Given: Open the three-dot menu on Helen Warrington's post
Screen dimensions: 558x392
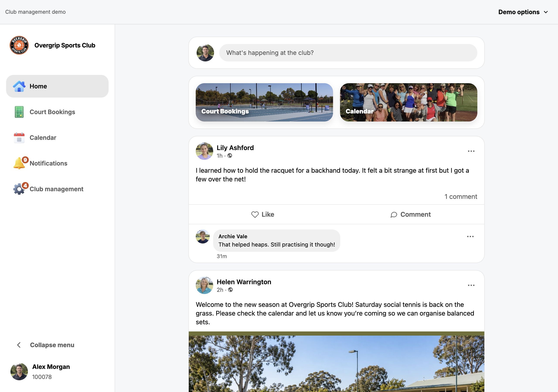Looking at the screenshot, I should (x=471, y=285).
